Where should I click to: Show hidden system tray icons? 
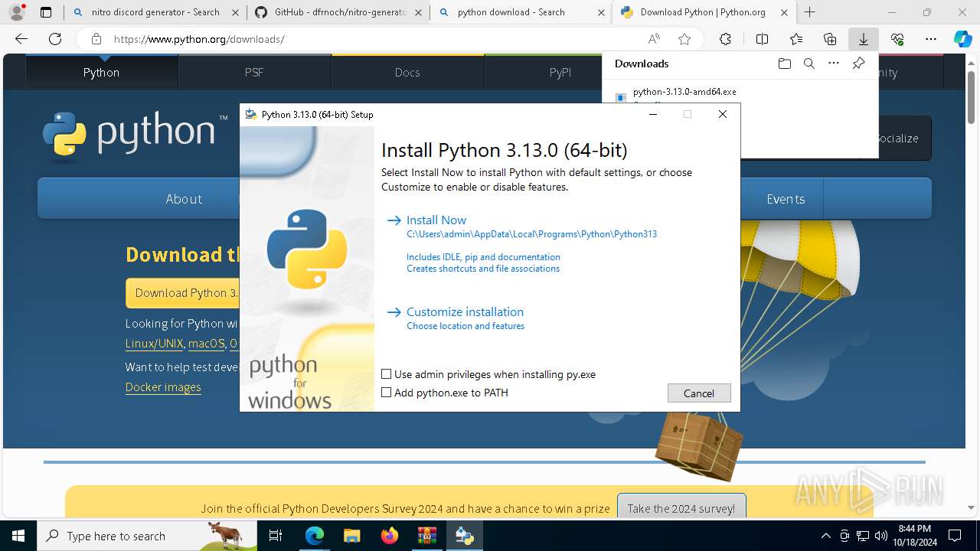825,536
